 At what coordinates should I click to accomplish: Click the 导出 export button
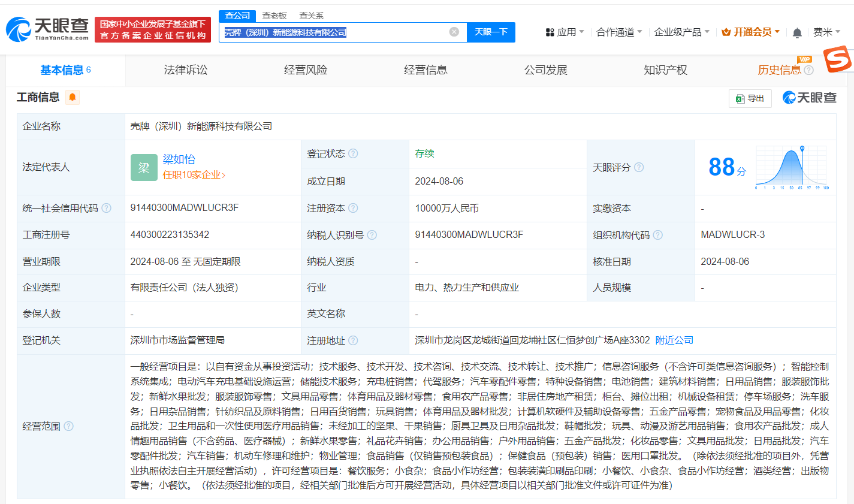(x=750, y=98)
